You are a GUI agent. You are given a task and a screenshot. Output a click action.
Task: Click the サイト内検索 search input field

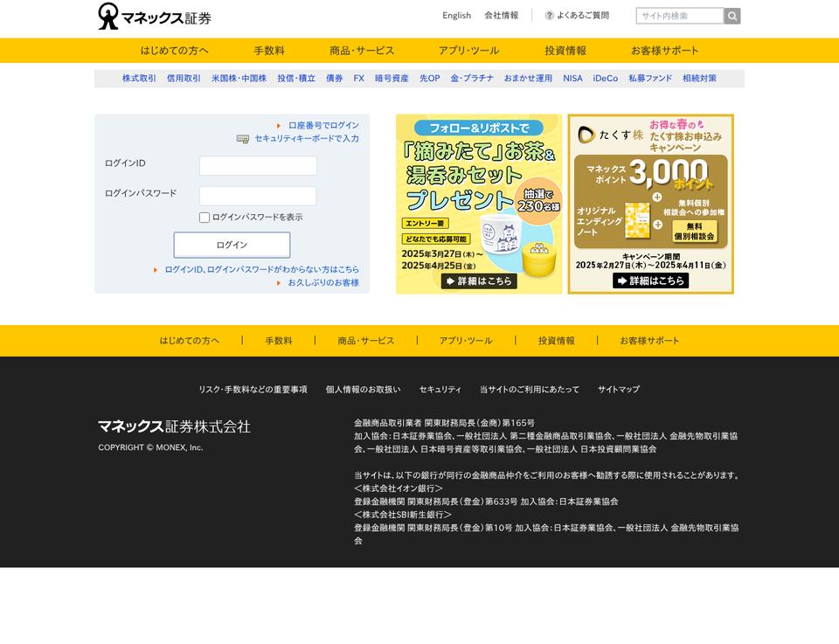click(x=680, y=16)
